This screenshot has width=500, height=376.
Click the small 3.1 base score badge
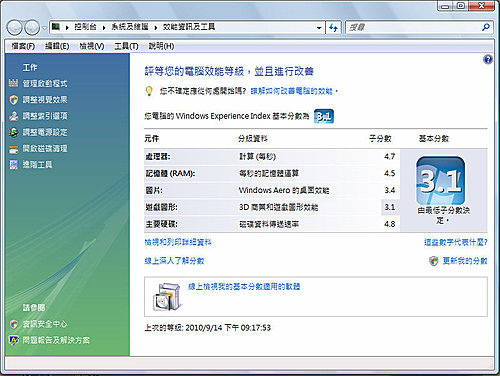pos(324,116)
